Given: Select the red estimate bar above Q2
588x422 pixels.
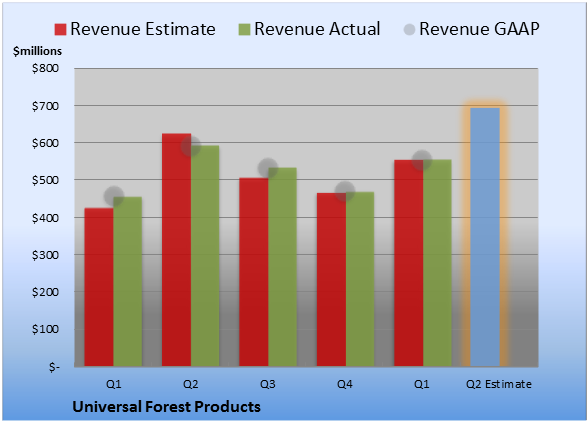Looking at the screenshot, I should point(176,250).
